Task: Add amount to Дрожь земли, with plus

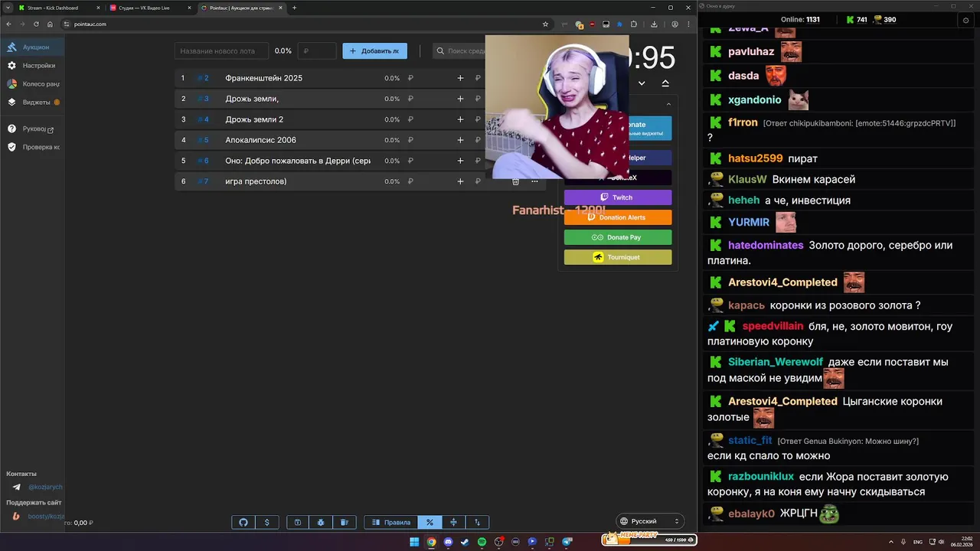Action: 460,99
